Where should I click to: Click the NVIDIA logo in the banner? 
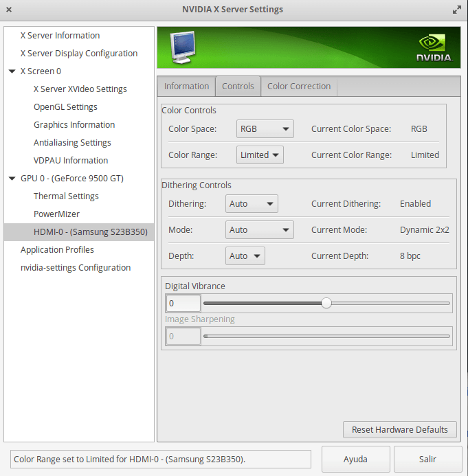pyautogui.click(x=434, y=48)
